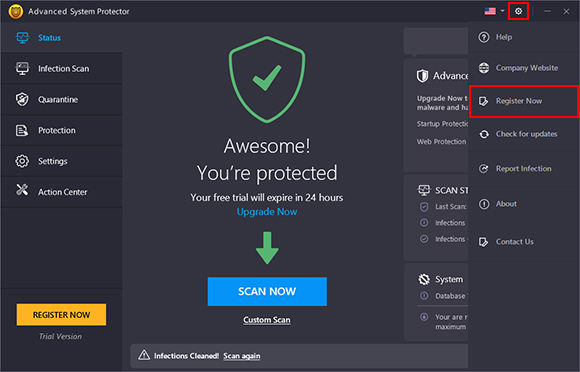Start scan with SCAN NOW button
The width and height of the screenshot is (580, 372).
[x=267, y=291]
